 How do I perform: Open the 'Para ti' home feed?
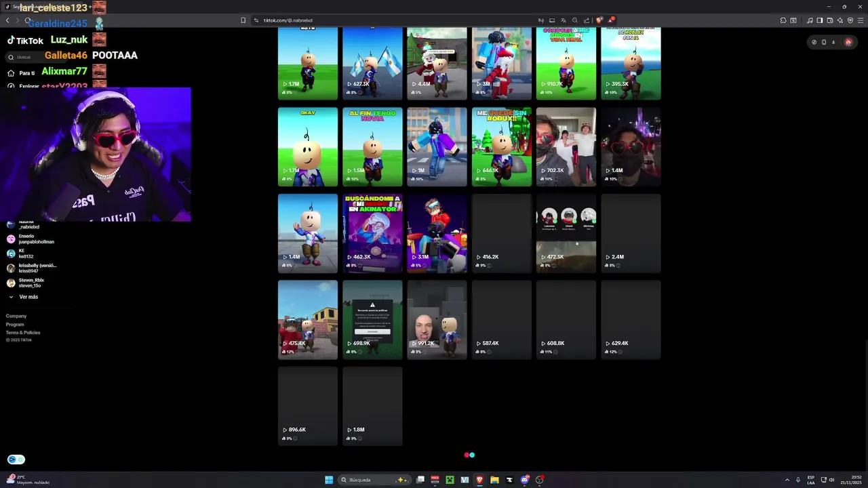[21, 73]
